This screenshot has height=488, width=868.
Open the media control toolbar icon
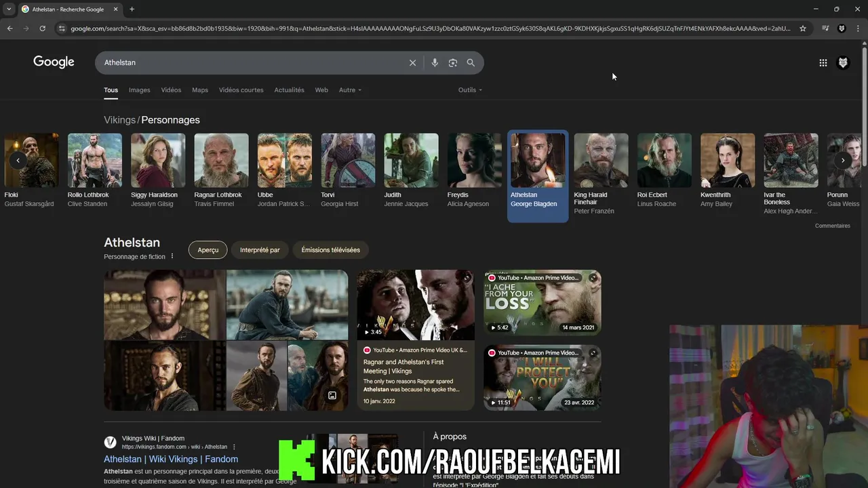pos(825,28)
